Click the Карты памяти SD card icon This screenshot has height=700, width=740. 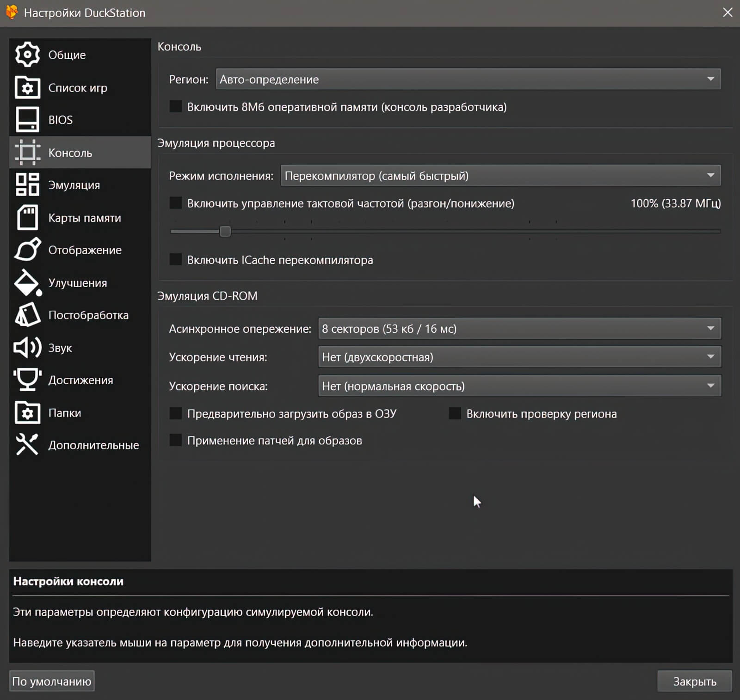(27, 217)
